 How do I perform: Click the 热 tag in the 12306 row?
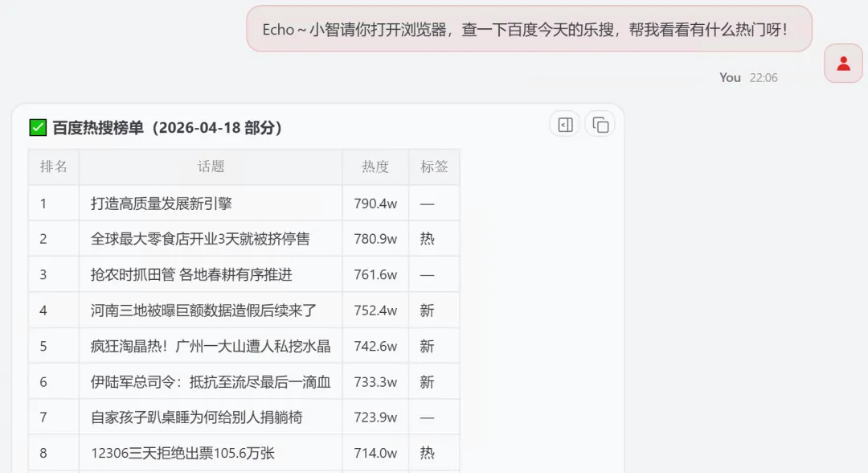coord(427,453)
